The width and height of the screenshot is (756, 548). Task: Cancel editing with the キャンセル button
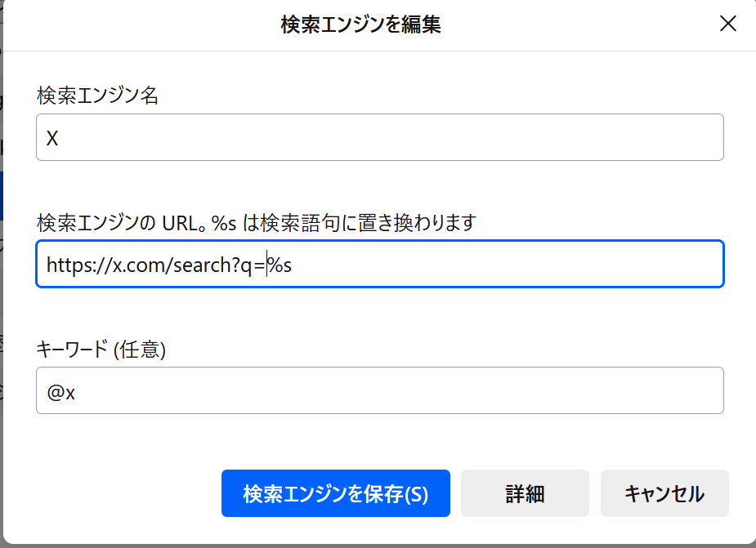click(664, 493)
